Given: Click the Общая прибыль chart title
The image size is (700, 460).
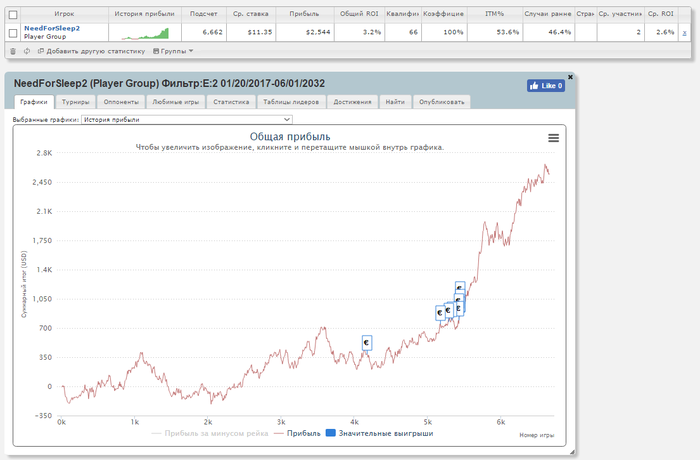Looking at the screenshot, I should [290, 137].
